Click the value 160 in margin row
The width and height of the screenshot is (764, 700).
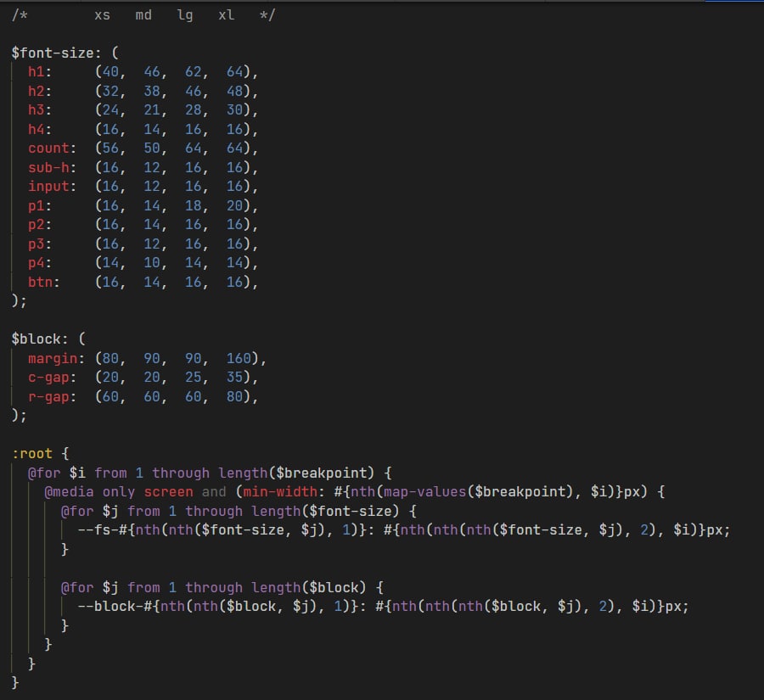pyautogui.click(x=239, y=359)
